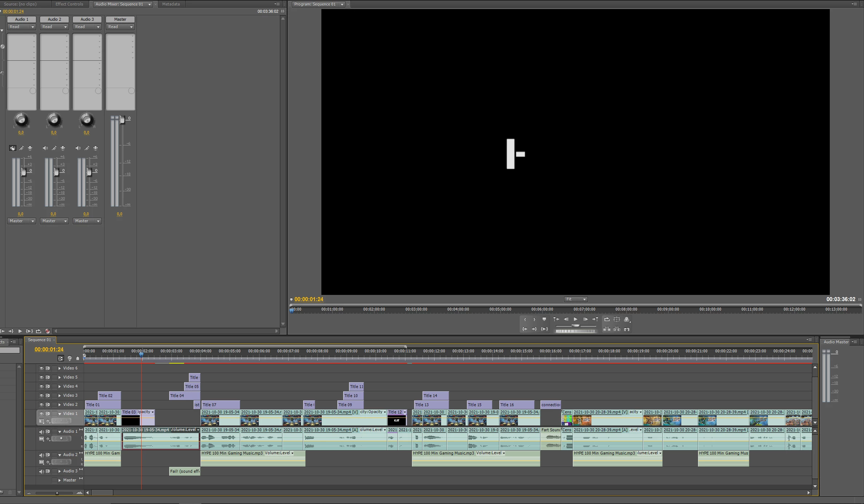Click the Safe Margins icon

point(617,319)
